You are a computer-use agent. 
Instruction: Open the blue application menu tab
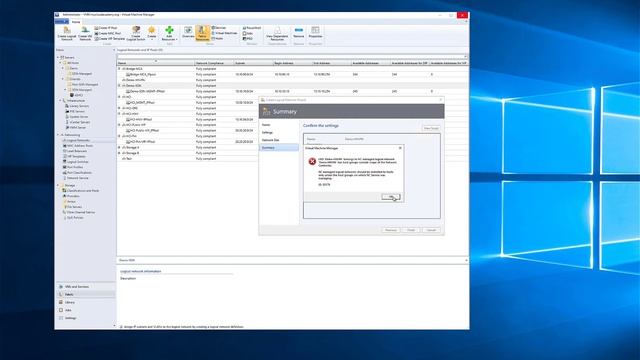62,22
